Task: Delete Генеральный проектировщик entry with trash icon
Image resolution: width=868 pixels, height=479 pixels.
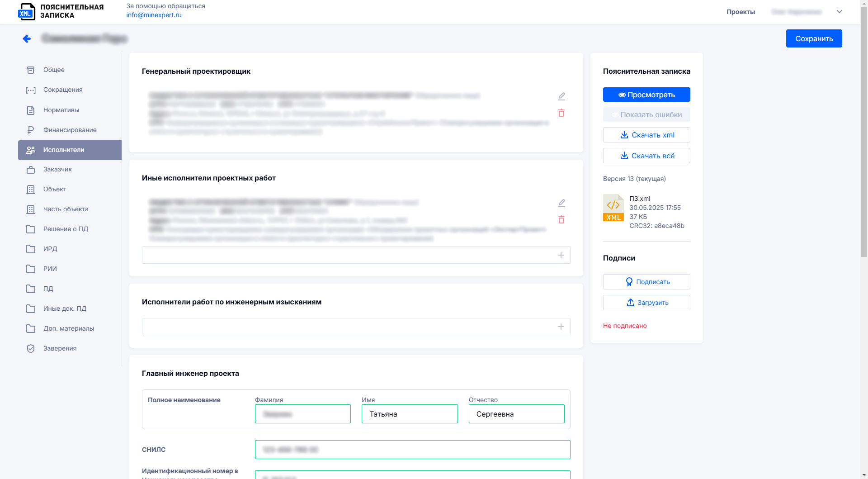Action: pos(561,113)
